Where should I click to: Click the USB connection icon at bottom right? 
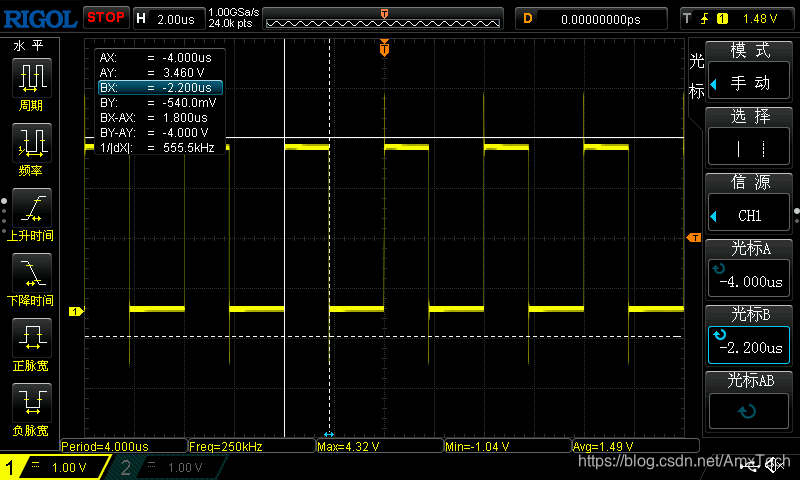click(749, 466)
